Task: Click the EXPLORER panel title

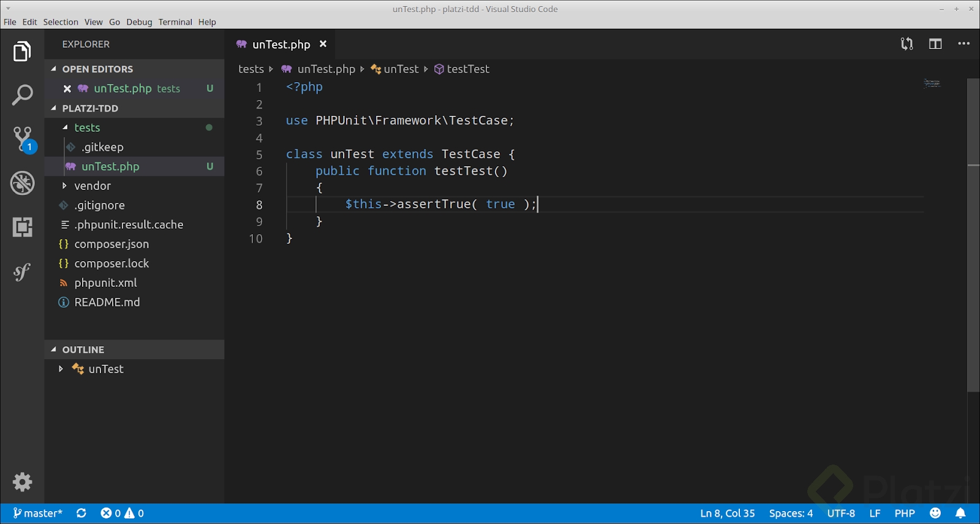Action: click(86, 44)
